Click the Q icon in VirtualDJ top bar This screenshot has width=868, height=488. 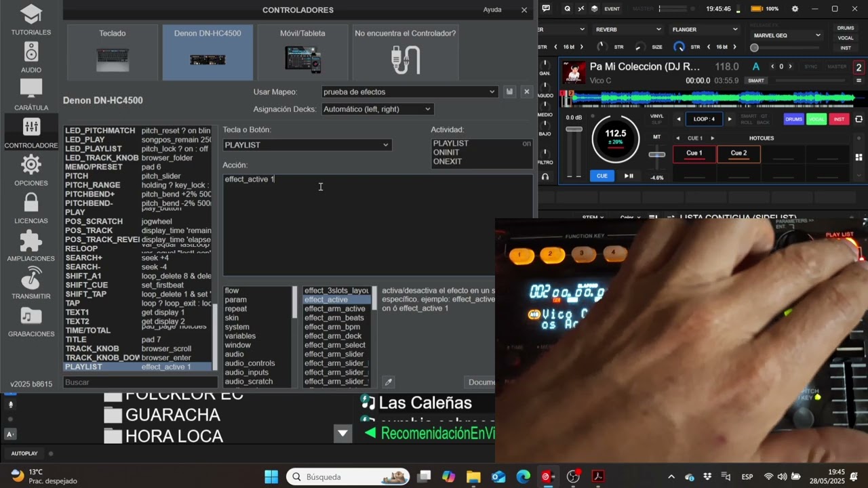point(567,9)
